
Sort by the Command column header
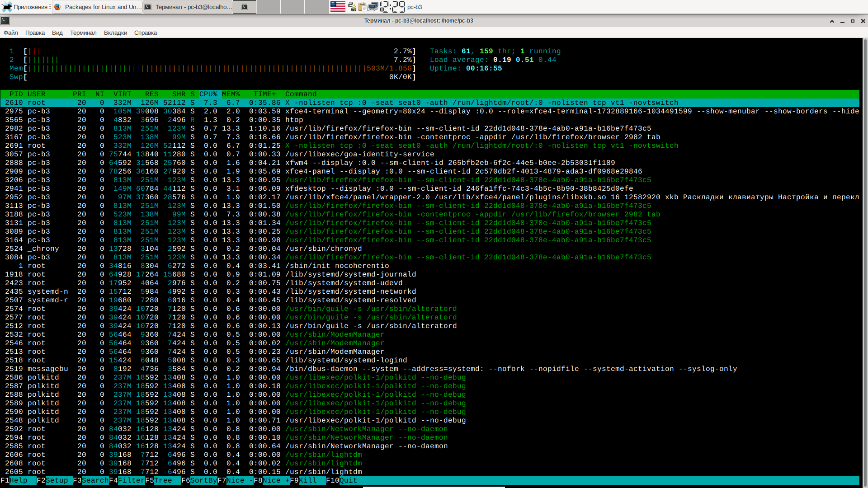pos(301,94)
